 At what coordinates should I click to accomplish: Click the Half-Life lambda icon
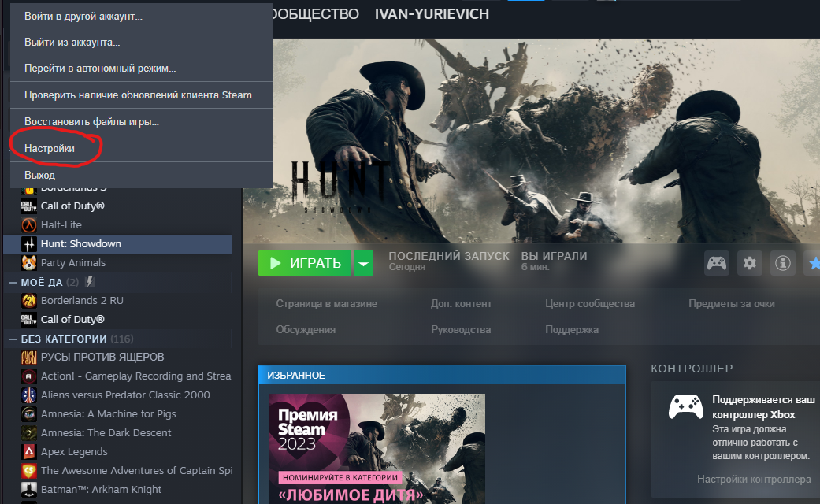(x=29, y=224)
